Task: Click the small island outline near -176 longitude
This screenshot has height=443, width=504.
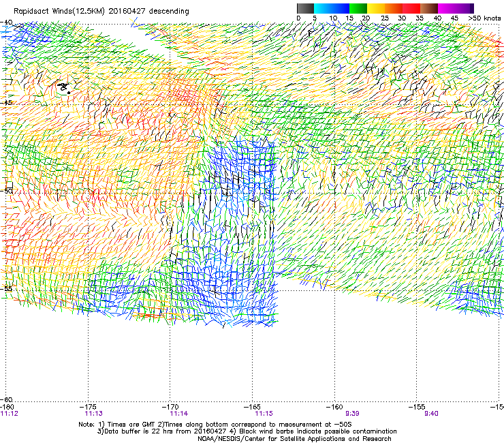Action: [64, 87]
